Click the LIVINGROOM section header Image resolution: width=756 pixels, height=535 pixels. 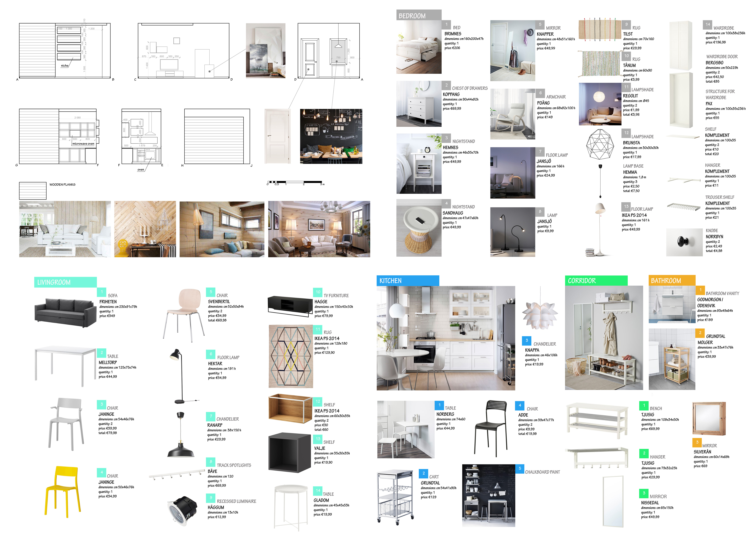point(65,282)
